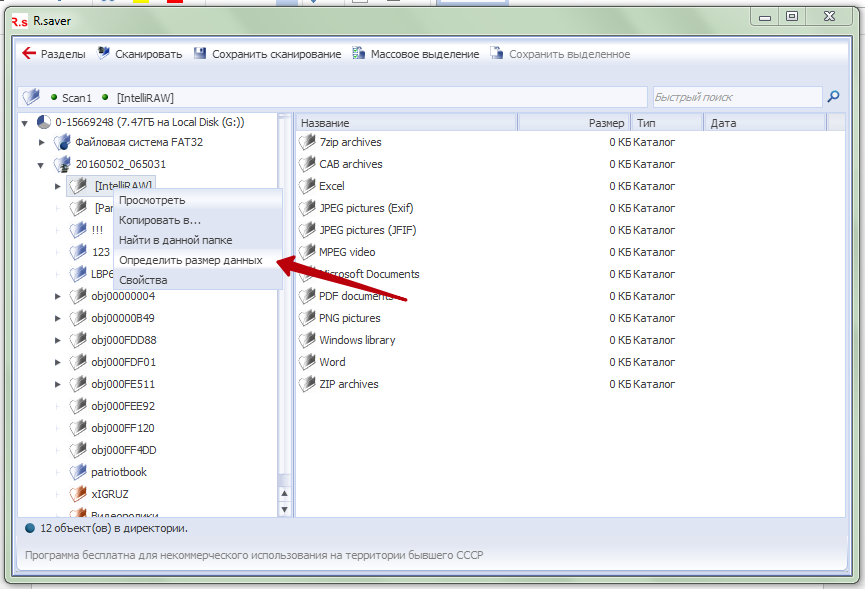
Task: Click the tree scrollbar up arrow
Action: click(284, 494)
